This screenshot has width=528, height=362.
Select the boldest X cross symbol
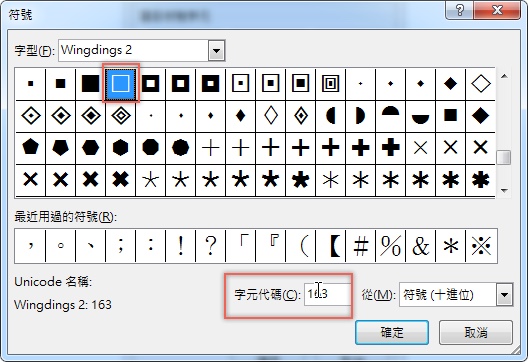tap(121, 179)
